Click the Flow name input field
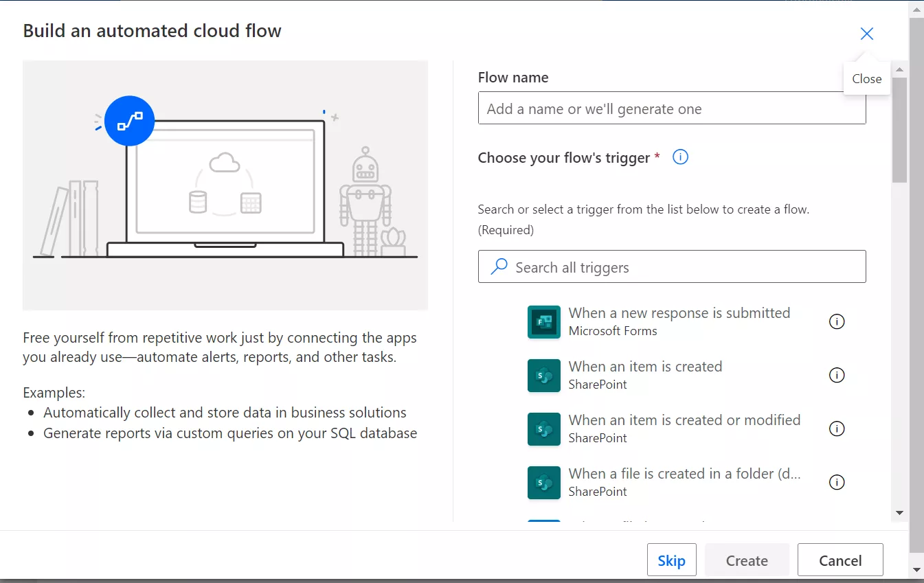 (x=672, y=108)
